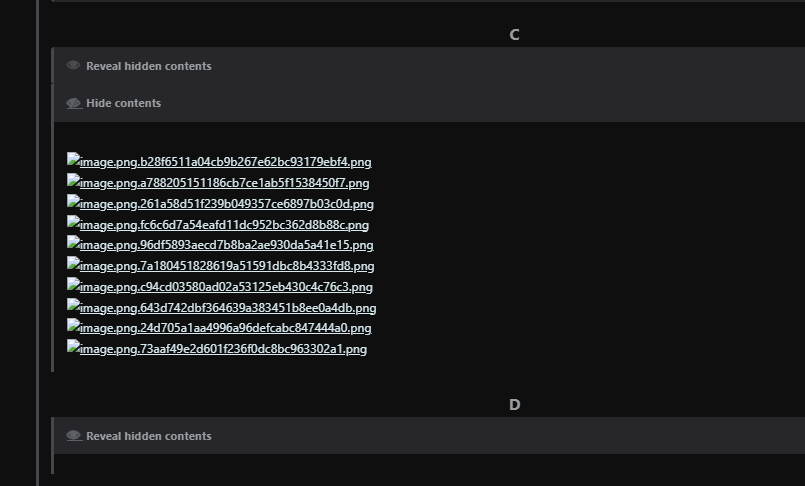
Task: Click the empty header bar right of section D's Reveal text
Action: pyautogui.click(x=500, y=436)
